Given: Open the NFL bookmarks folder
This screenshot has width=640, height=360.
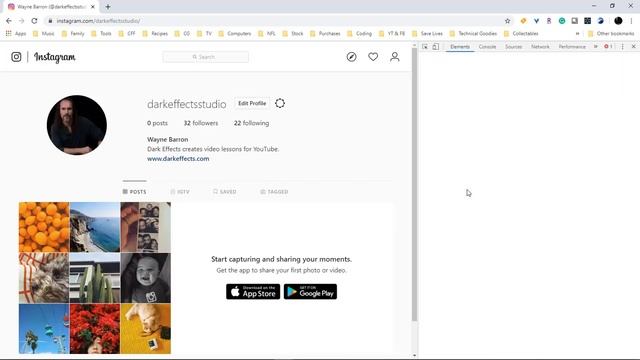Looking at the screenshot, I should pyautogui.click(x=267, y=33).
